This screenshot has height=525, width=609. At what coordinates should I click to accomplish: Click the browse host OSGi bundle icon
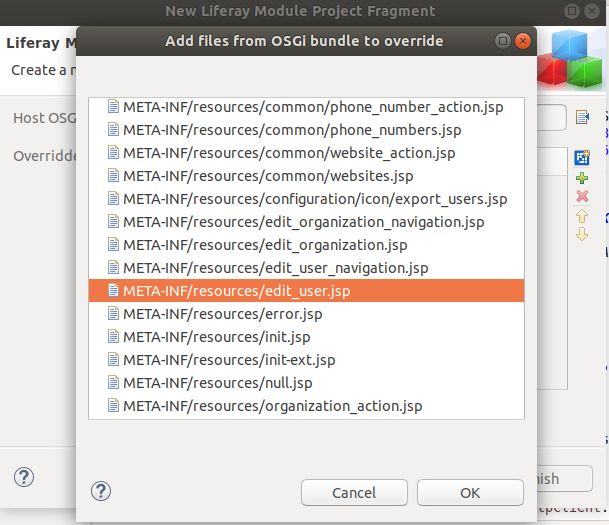(583, 117)
